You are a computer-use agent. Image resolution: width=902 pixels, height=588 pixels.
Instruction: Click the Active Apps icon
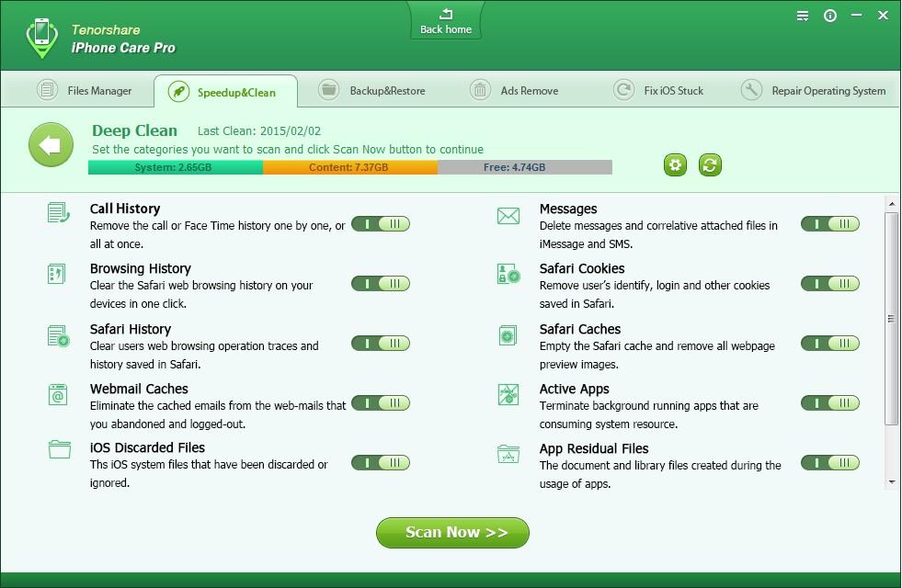(x=508, y=394)
